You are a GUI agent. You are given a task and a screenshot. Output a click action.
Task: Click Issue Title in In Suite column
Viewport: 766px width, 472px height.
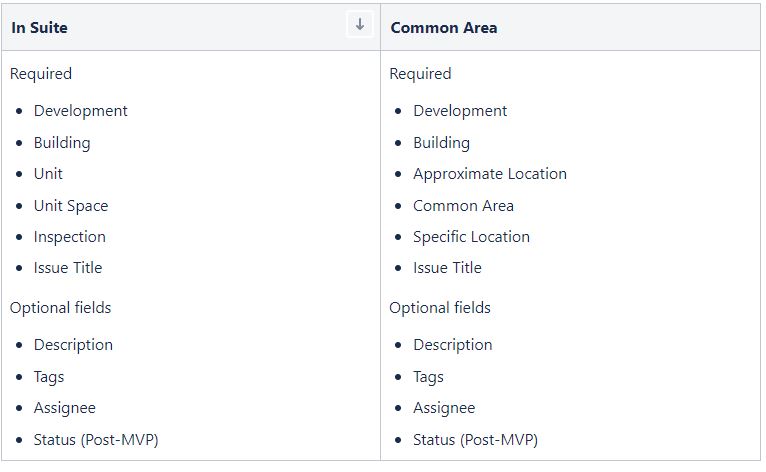68,268
